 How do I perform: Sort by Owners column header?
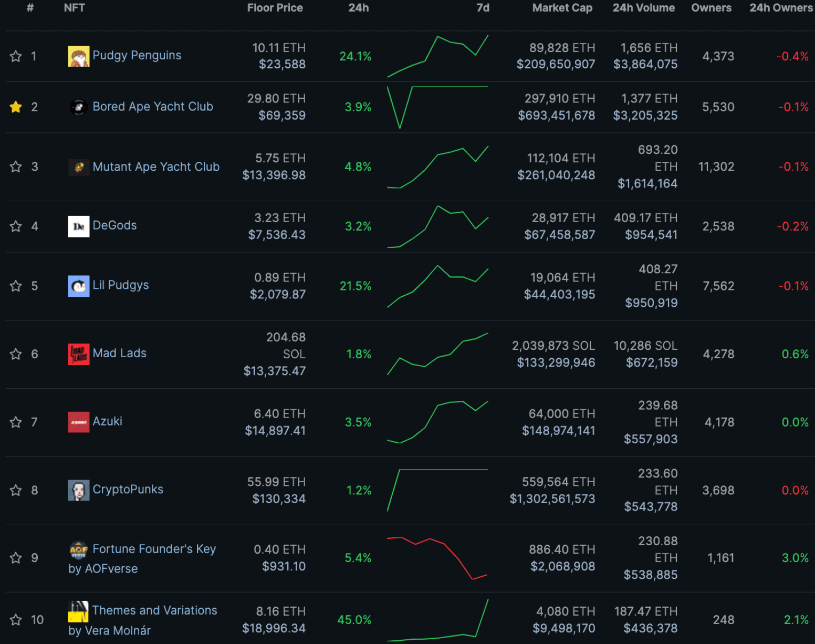pyautogui.click(x=711, y=8)
